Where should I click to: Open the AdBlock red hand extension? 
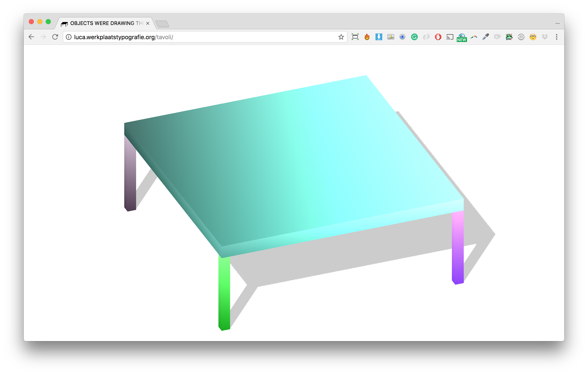tap(438, 37)
